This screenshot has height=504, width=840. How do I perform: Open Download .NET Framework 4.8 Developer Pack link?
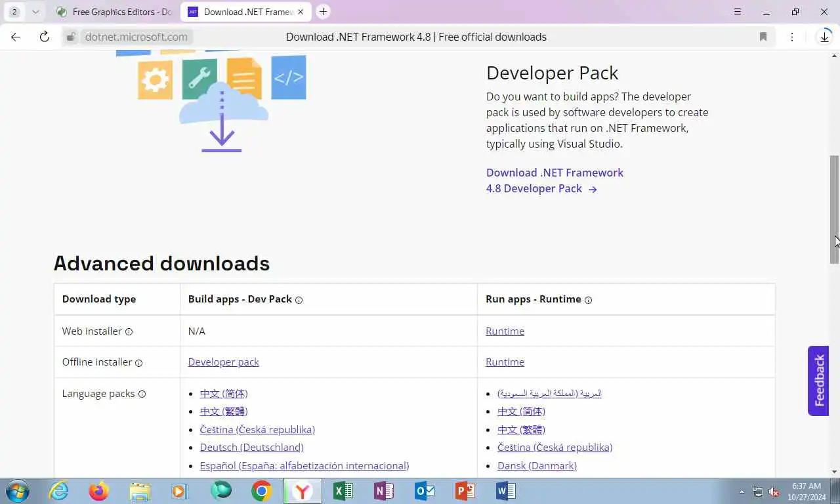555,180
